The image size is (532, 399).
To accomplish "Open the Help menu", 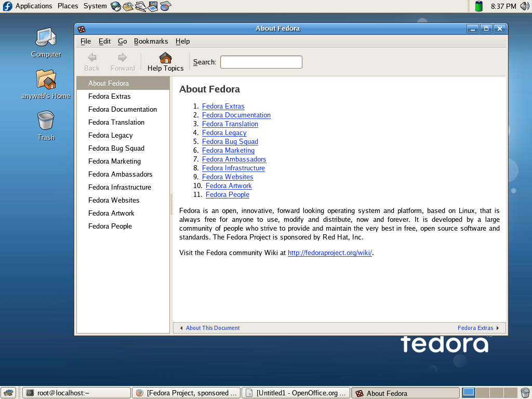I will tap(182, 42).
